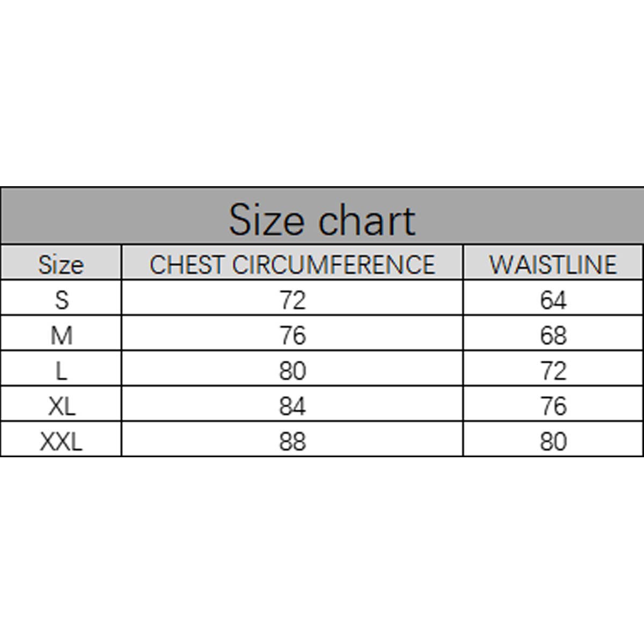Select chest circumference value 84 for size XL
644x644 pixels.
[x=292, y=406]
